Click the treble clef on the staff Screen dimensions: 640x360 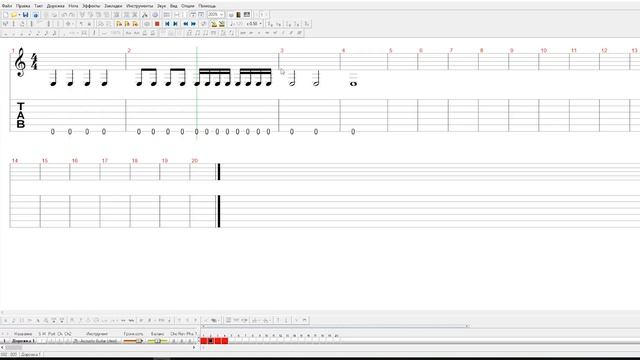(20, 62)
